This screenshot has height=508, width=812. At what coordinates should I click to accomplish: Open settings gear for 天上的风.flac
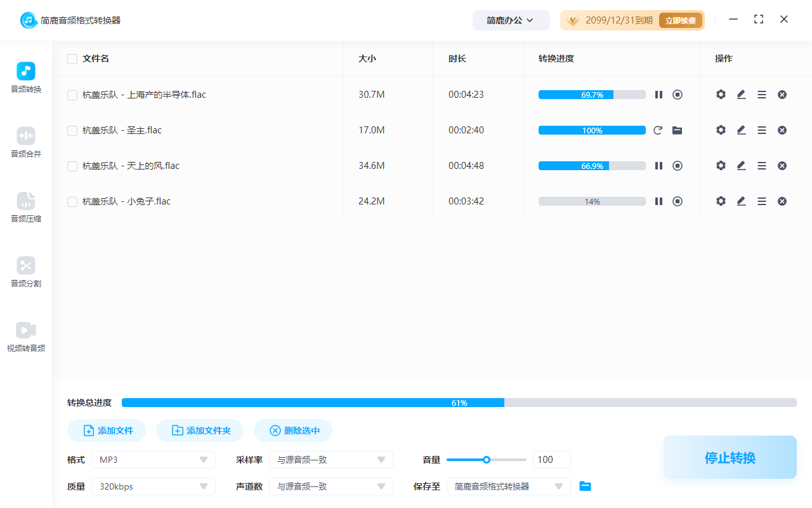[x=721, y=165]
